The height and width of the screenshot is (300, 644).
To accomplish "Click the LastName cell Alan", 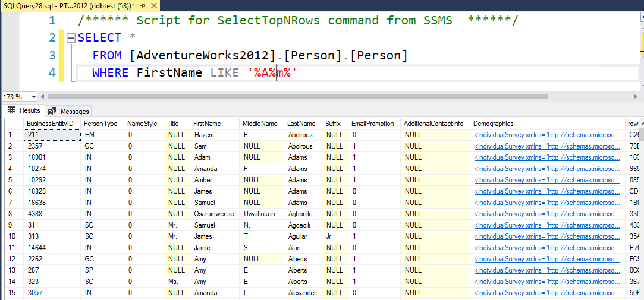I will (x=303, y=248).
